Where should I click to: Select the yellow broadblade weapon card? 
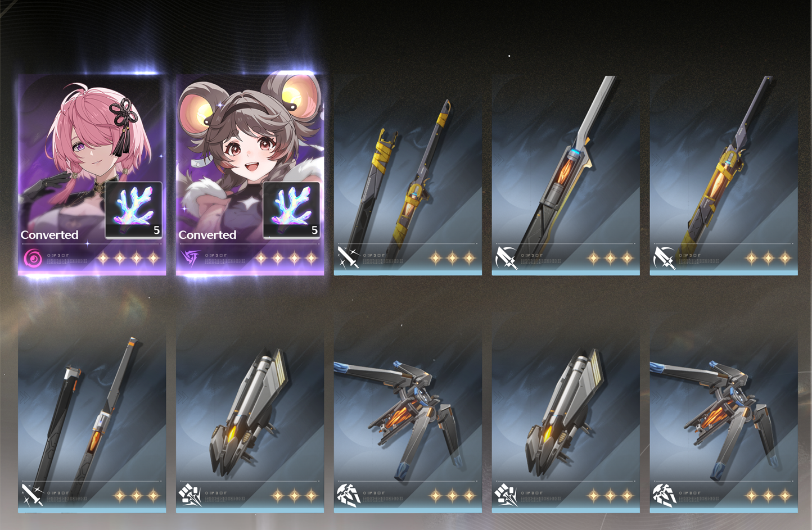click(x=724, y=175)
